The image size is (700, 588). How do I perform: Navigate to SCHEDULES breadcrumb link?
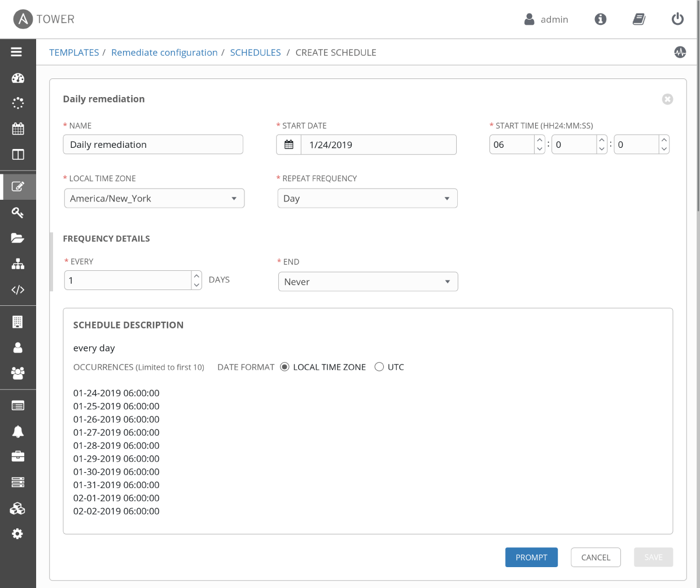pos(255,52)
